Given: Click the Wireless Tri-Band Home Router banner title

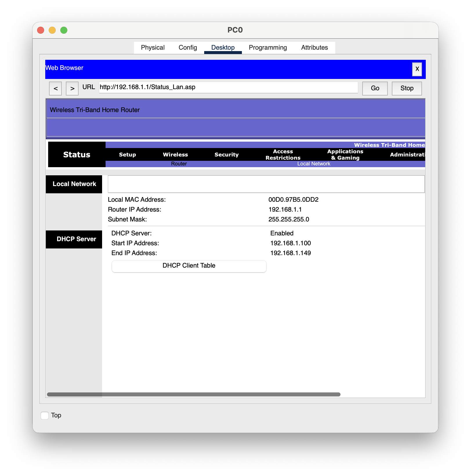Looking at the screenshot, I should tap(95, 110).
